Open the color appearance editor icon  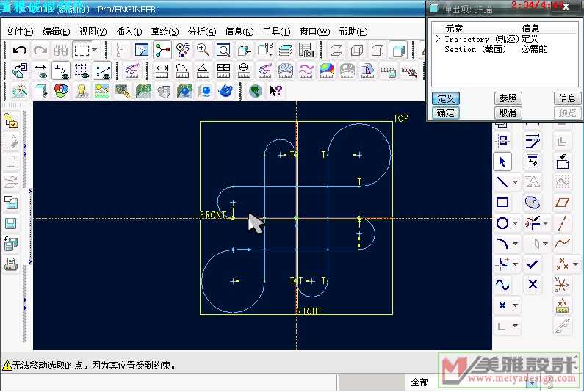pyautogui.click(x=61, y=90)
